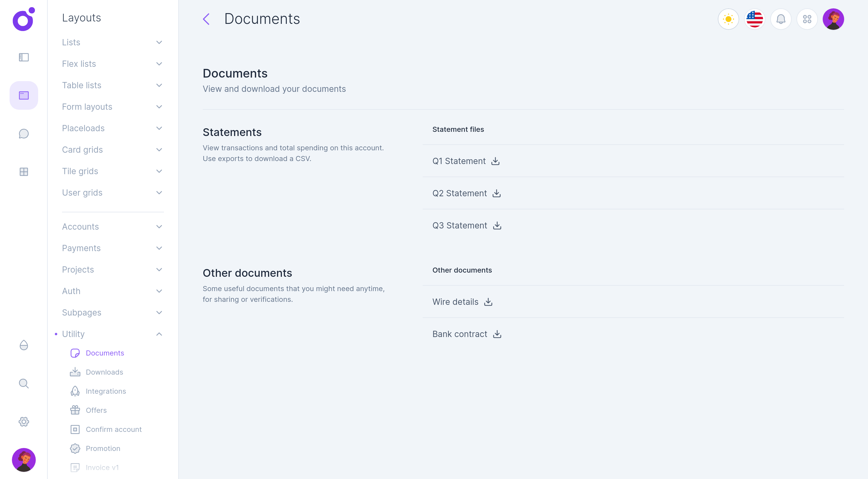Click the tile grid icon in sidebar
This screenshot has width=868, height=479.
pos(24,171)
